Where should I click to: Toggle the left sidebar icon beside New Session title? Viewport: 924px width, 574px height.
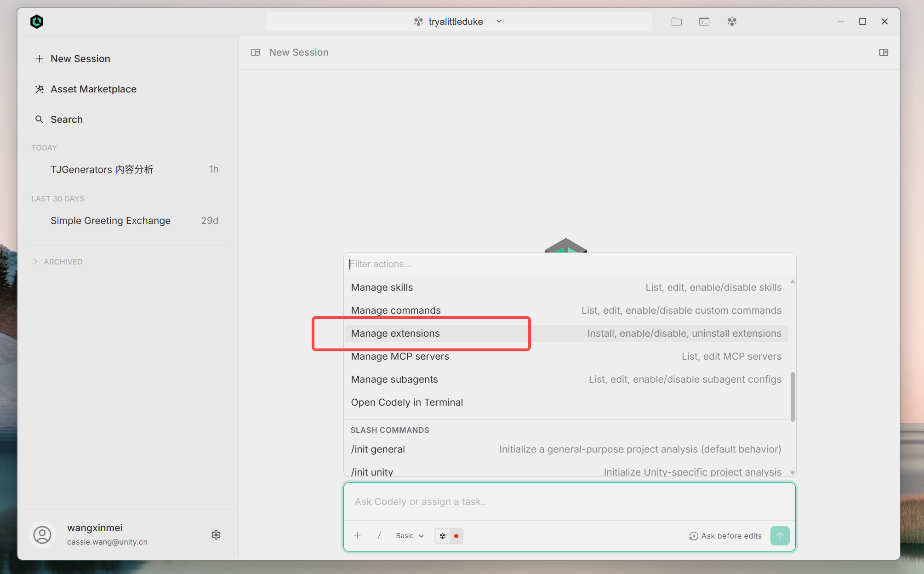tap(256, 52)
